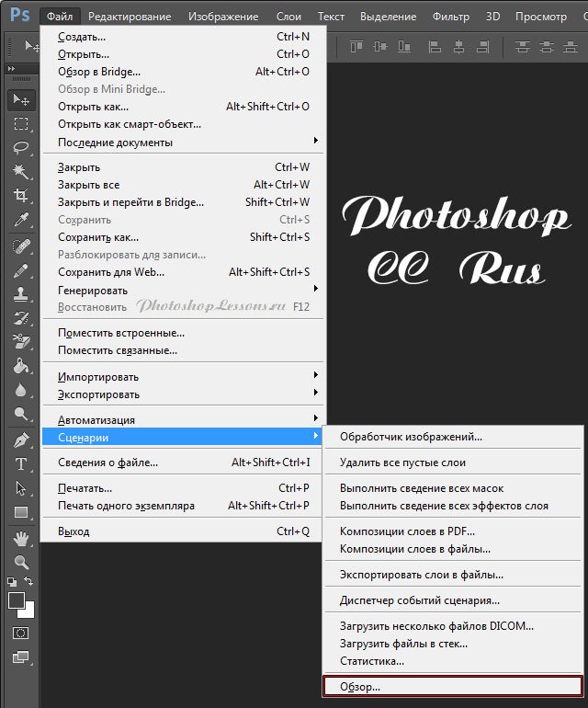Open the foreground color swatch
The width and height of the screenshot is (588, 708).
click(17, 600)
